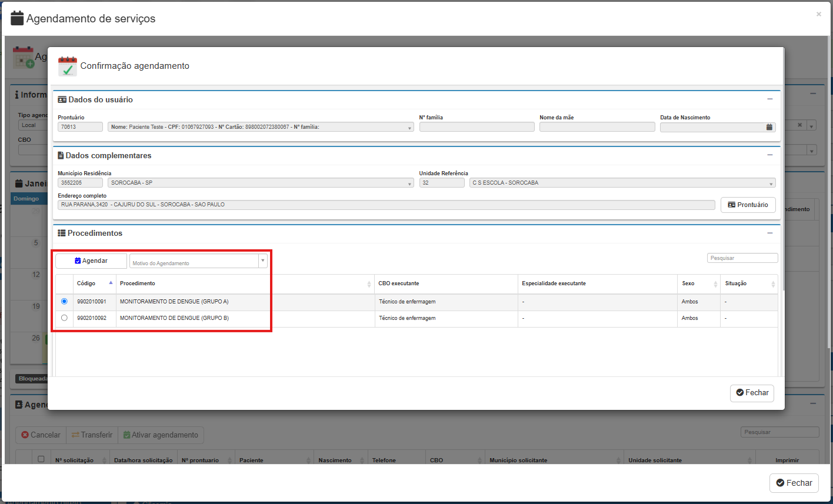The height and width of the screenshot is (504, 833).
Task: Click the Confirmação agendamento calendar icon
Action: (x=68, y=66)
